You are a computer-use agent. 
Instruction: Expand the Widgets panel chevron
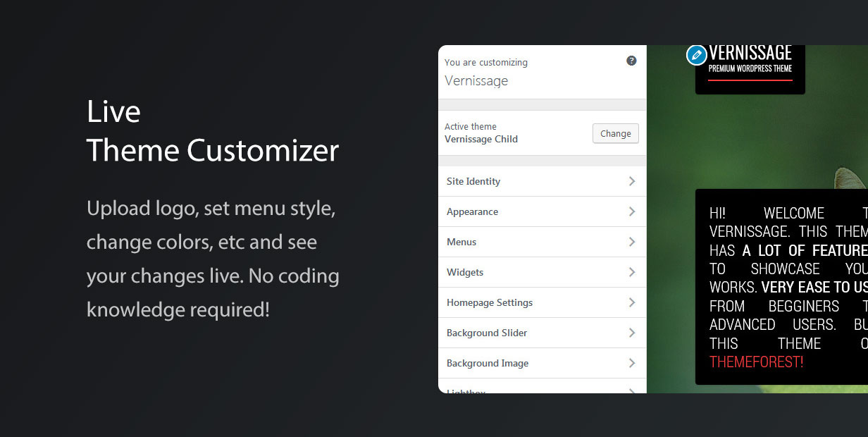[632, 272]
